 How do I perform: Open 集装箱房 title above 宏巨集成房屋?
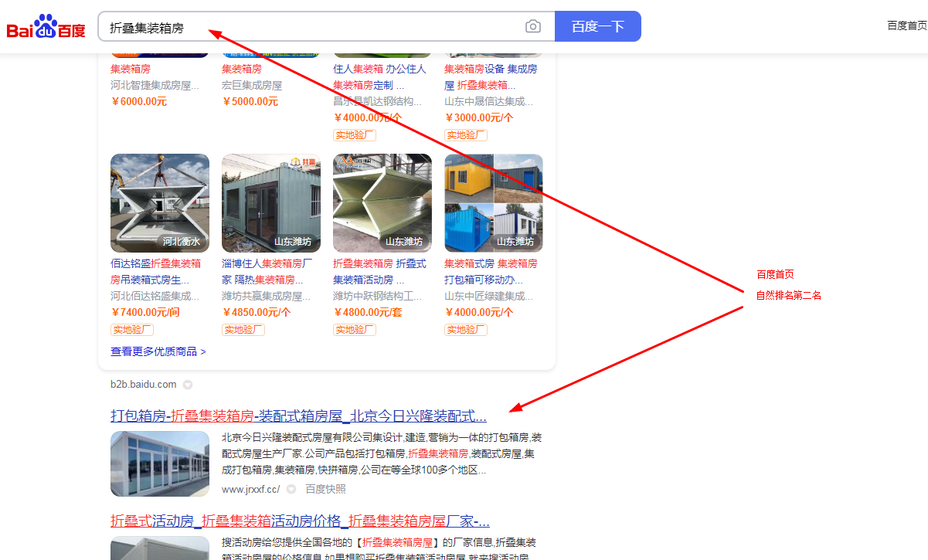(x=242, y=69)
